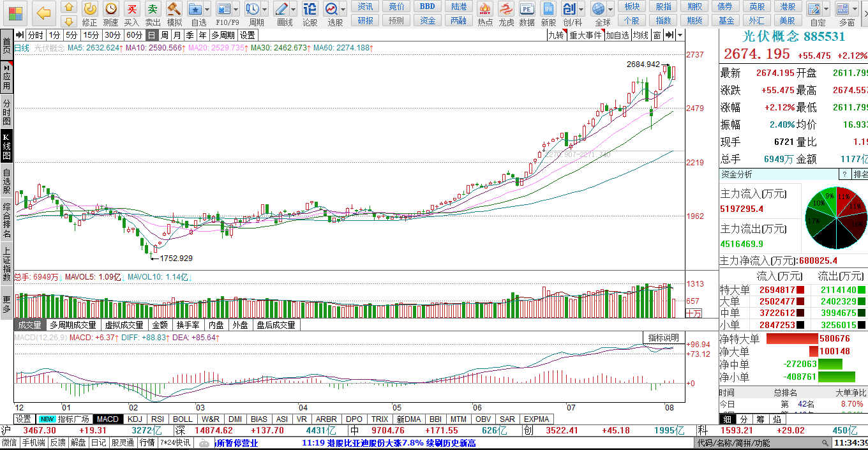Go to the previous stock with up arrow
The height and width of the screenshot is (450, 868).
pos(69,7)
